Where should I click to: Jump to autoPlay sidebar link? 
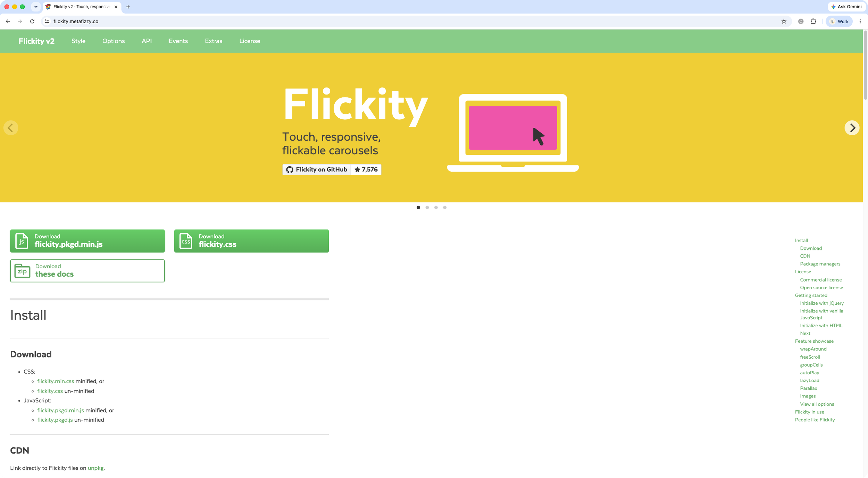coord(809,373)
